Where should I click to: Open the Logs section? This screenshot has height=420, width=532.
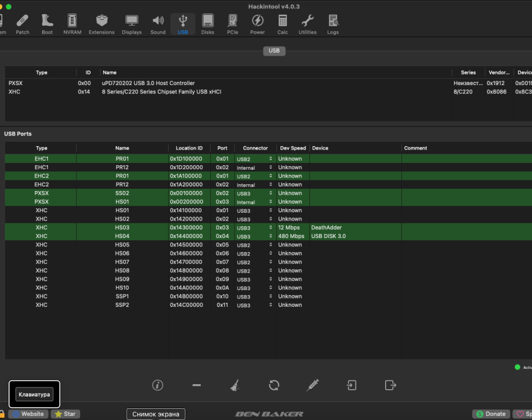[333, 25]
